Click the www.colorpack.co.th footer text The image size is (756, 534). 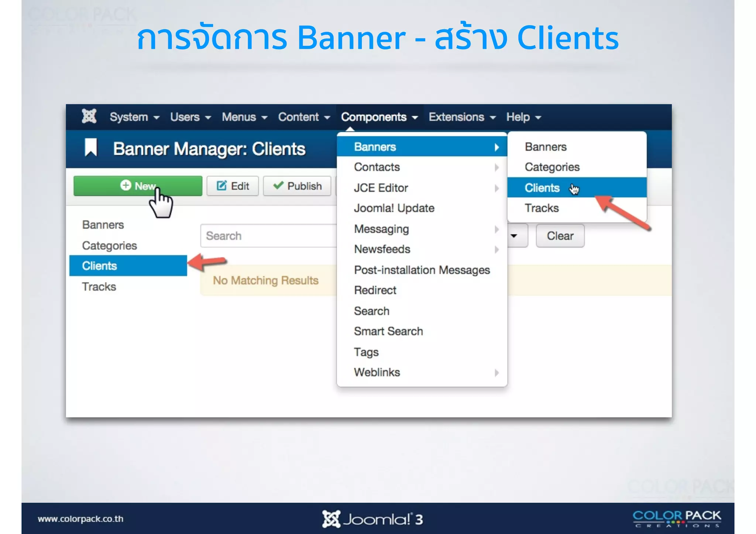pos(80,519)
